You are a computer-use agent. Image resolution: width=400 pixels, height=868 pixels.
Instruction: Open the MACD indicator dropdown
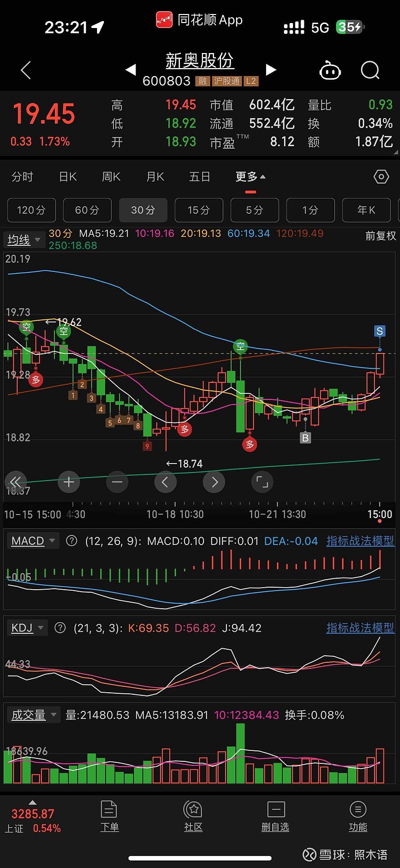point(32,541)
